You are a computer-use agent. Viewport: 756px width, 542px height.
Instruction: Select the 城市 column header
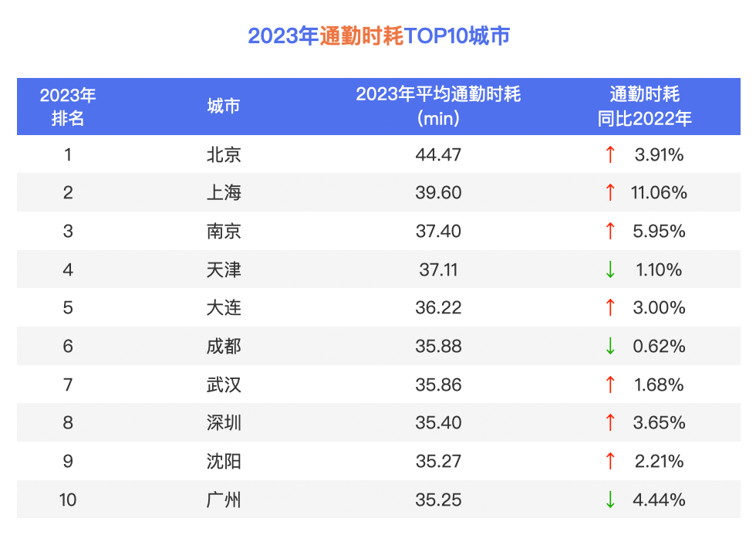pos(223,106)
